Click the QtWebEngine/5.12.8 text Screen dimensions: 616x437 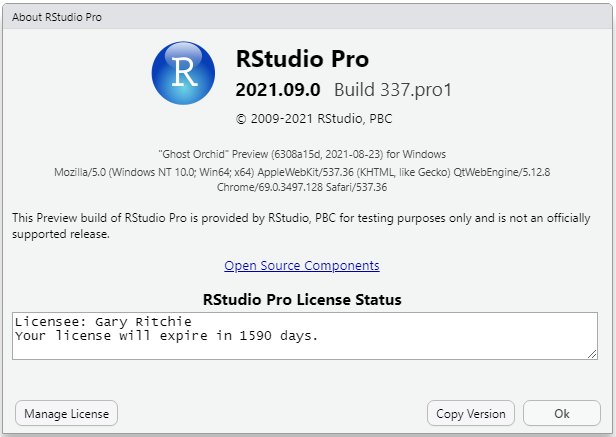502,172
